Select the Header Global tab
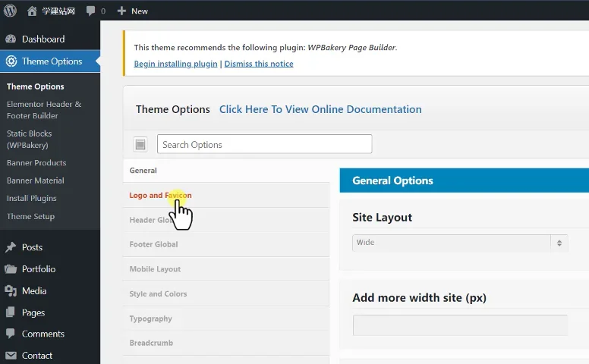This screenshot has width=589, height=364. [226, 220]
